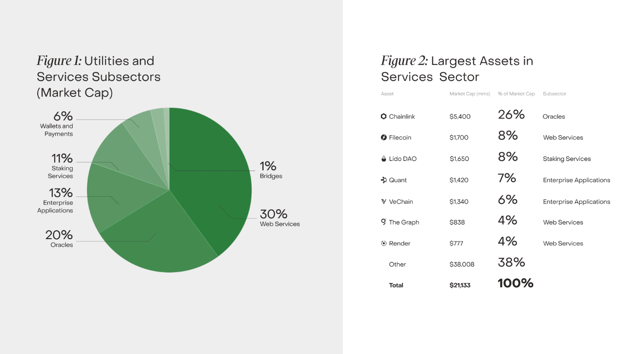The height and width of the screenshot is (354, 644).
Task: Click The Graph logo icon
Action: tap(384, 222)
